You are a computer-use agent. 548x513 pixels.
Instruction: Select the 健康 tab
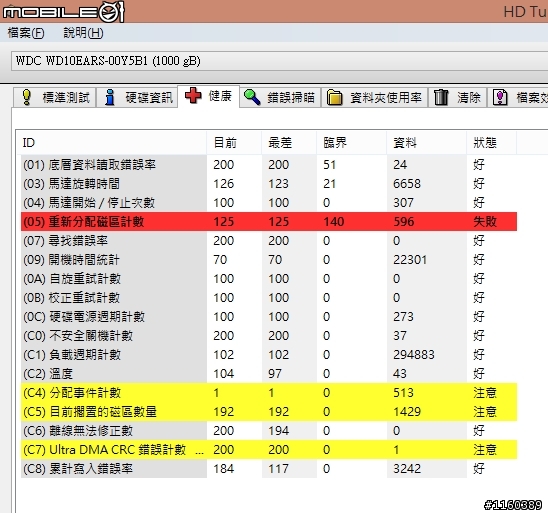click(x=209, y=96)
